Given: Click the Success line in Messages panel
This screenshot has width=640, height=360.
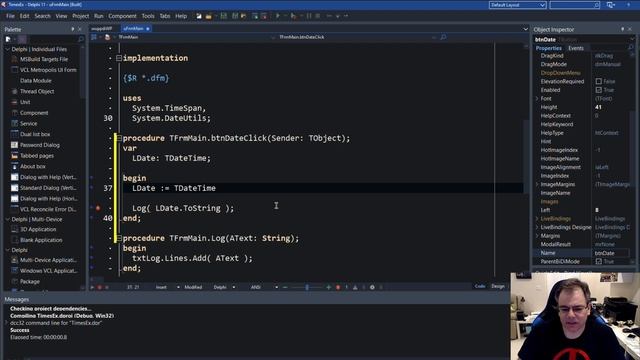Looking at the screenshot, I should coord(20,330).
